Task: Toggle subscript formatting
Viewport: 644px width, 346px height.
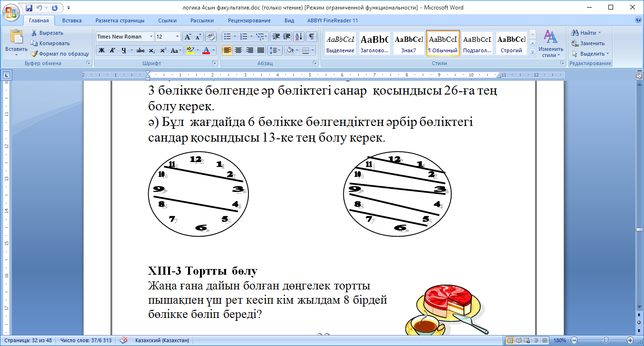Action: pos(152,50)
